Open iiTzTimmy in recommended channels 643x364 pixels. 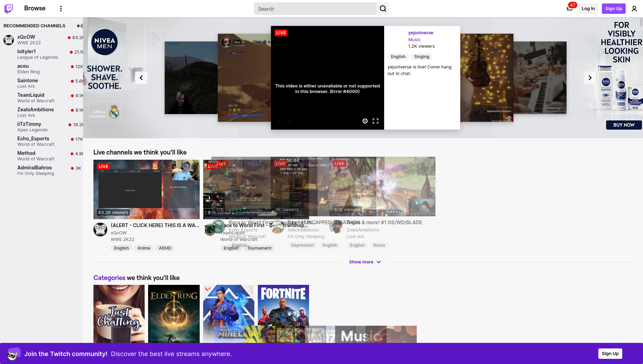pos(42,127)
